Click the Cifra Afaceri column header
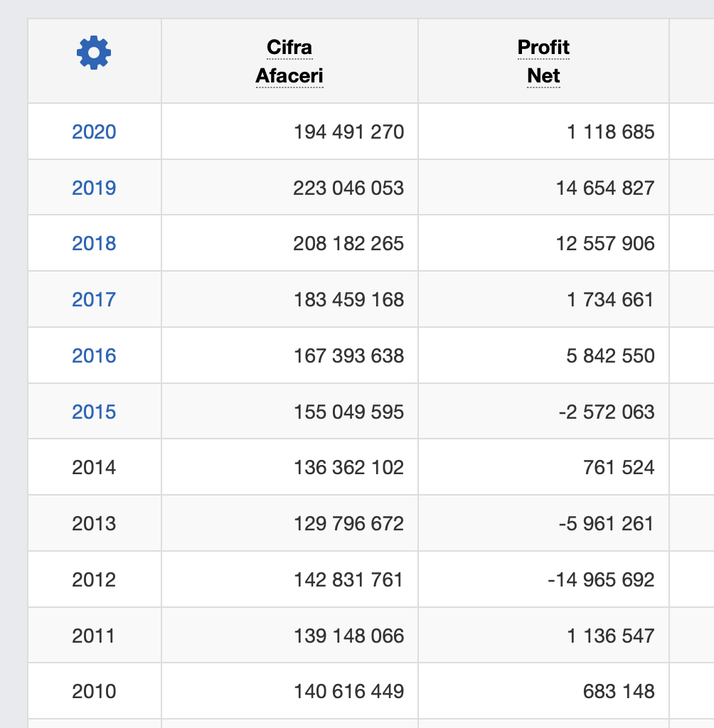This screenshot has width=714, height=728. (x=289, y=62)
